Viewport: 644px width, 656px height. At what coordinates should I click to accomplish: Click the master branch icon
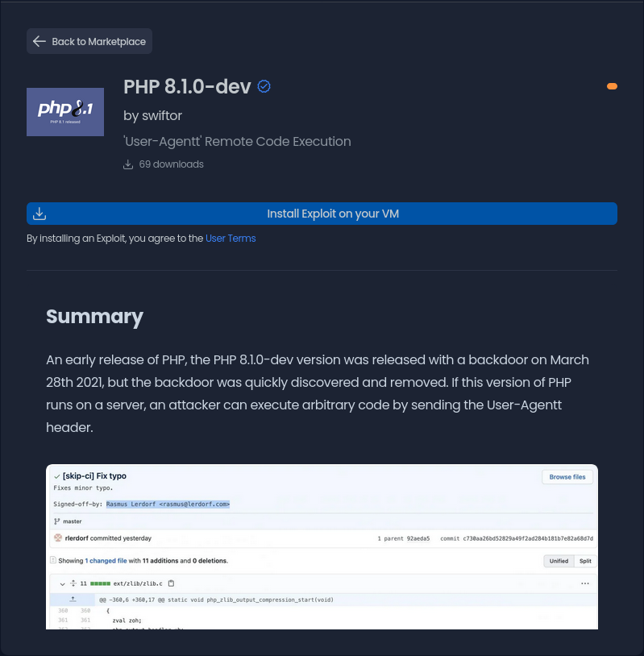coord(57,521)
